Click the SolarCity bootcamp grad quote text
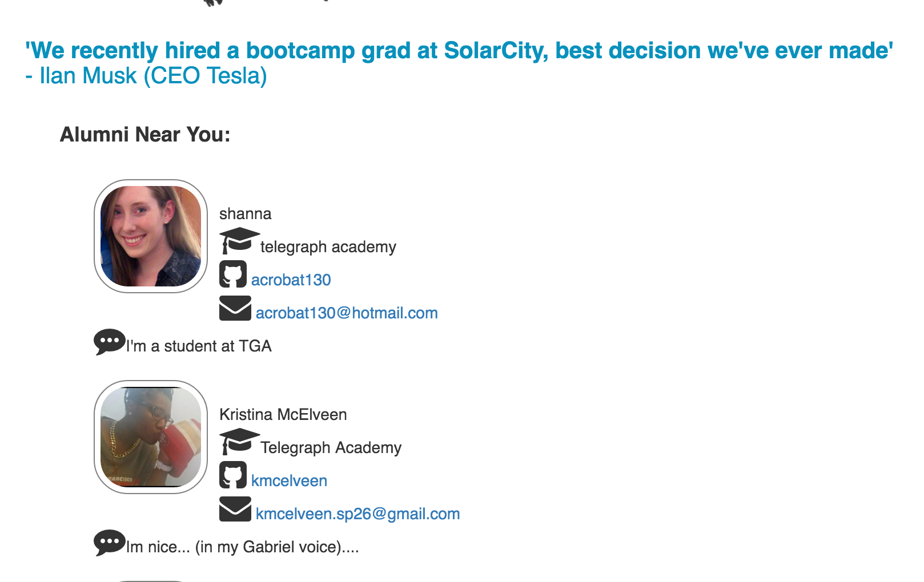The image size is (924, 582). [x=459, y=50]
